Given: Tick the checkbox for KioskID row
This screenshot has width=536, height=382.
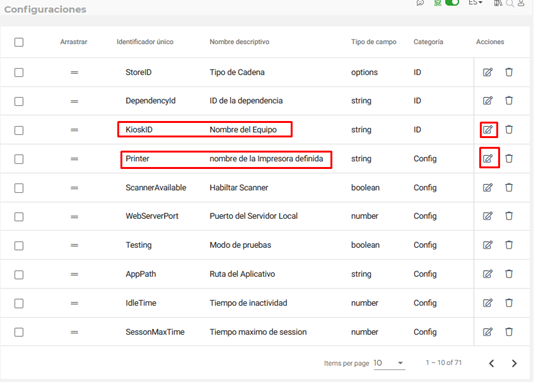Looking at the screenshot, I should (19, 130).
